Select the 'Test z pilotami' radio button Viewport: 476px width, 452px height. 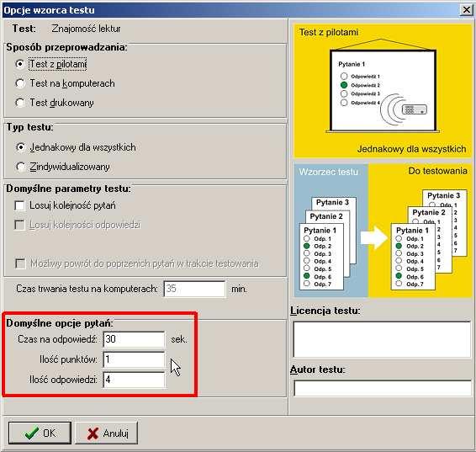(20, 64)
